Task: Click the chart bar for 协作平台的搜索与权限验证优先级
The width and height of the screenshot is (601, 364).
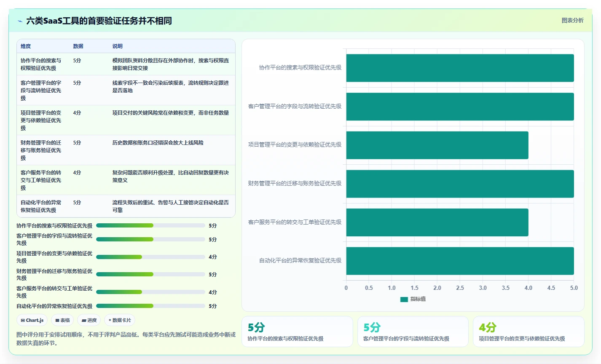Action: click(460, 68)
